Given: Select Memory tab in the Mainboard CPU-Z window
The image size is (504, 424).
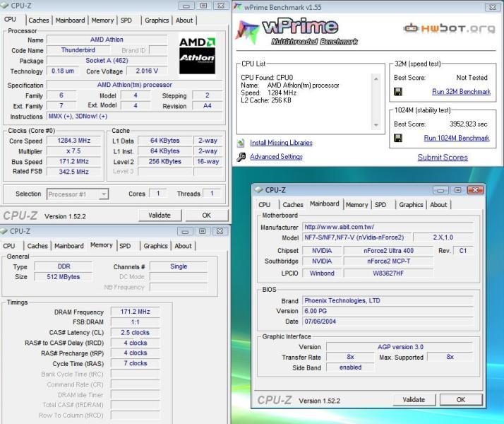Looking at the screenshot, I should coord(356,205).
